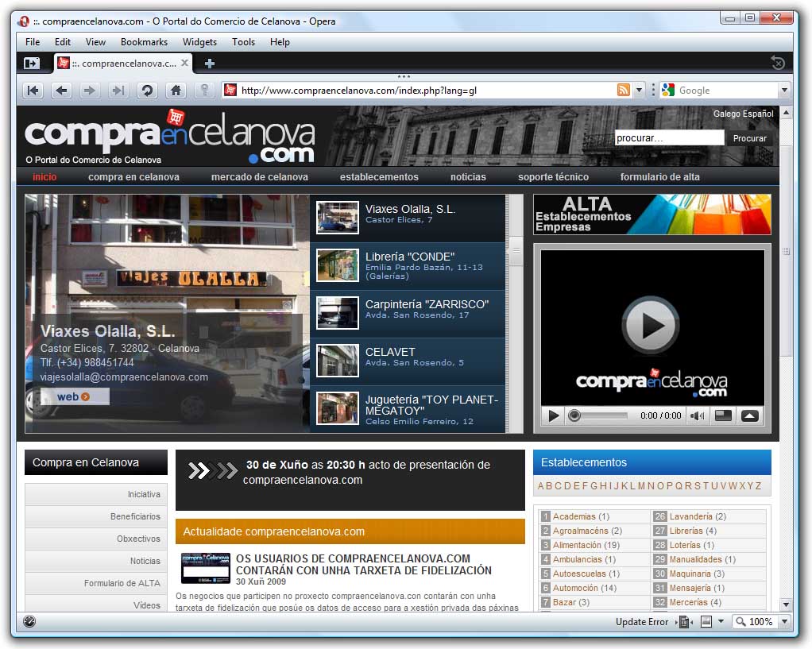Open the Google search engine dropdown
The image size is (812, 649).
coord(784,90)
